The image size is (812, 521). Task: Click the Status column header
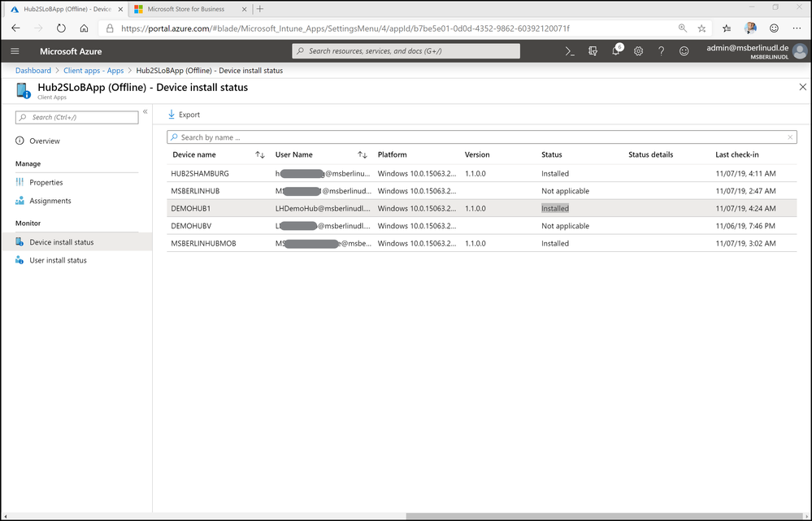552,155
